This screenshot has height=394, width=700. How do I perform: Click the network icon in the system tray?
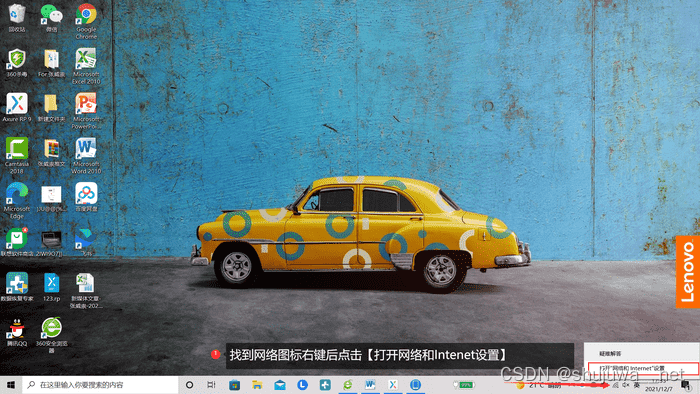pyautogui.click(x=616, y=385)
